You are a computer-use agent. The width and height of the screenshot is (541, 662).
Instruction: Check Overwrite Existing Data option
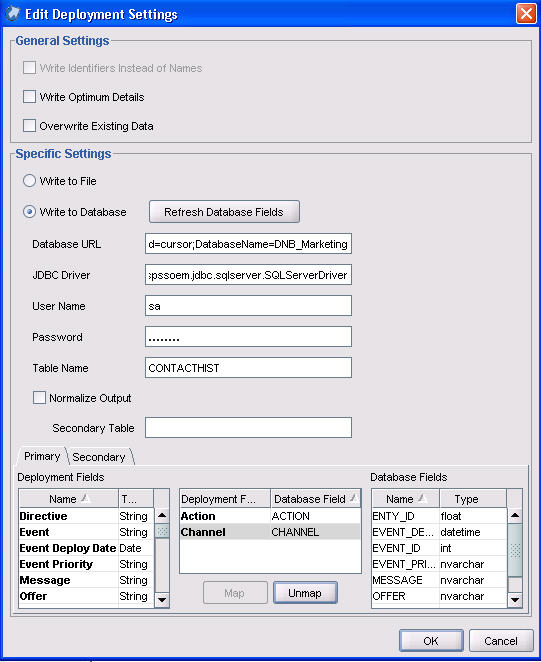click(x=29, y=126)
